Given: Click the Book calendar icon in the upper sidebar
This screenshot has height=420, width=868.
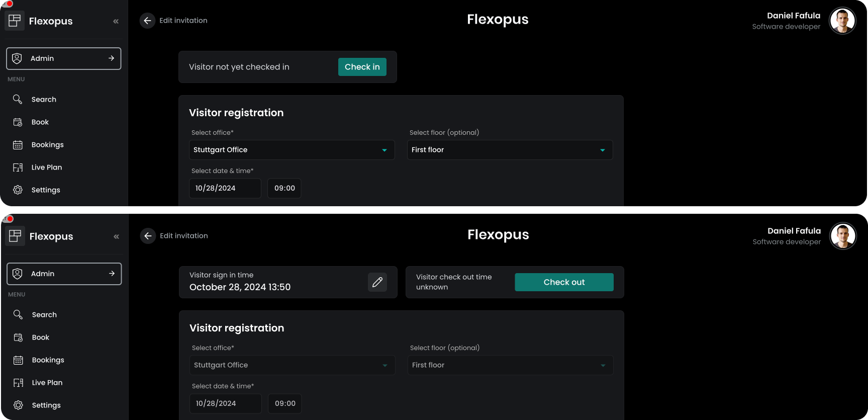Looking at the screenshot, I should tap(18, 122).
